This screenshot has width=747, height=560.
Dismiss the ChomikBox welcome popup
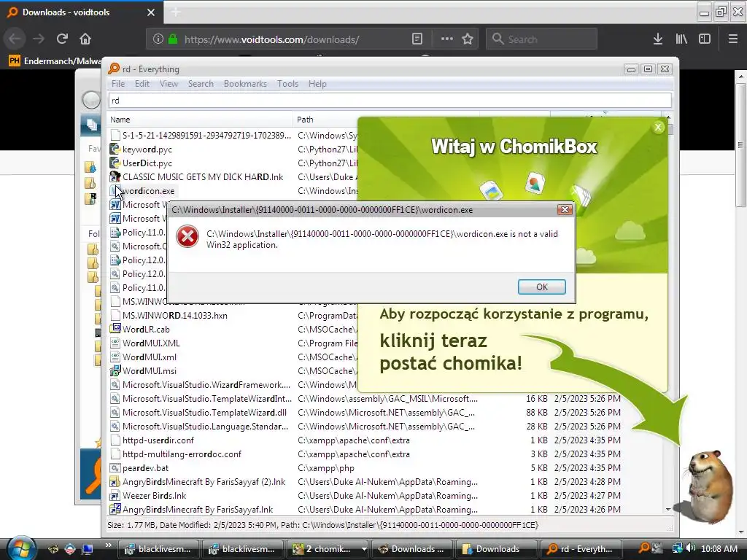pos(658,127)
